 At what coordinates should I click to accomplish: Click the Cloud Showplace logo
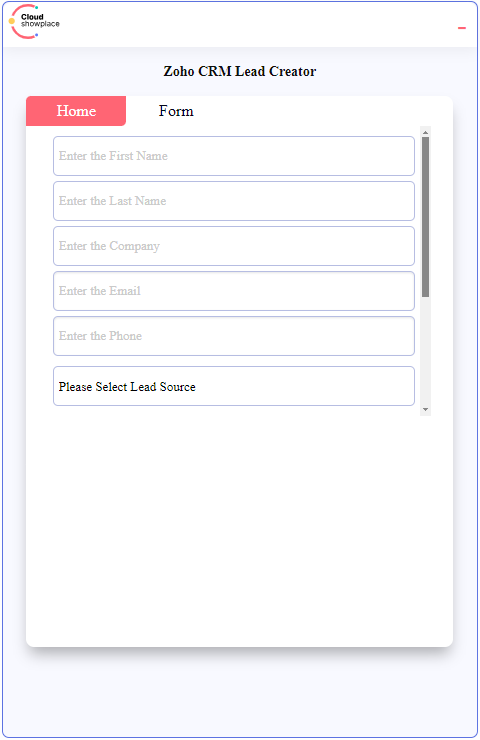[34, 21]
